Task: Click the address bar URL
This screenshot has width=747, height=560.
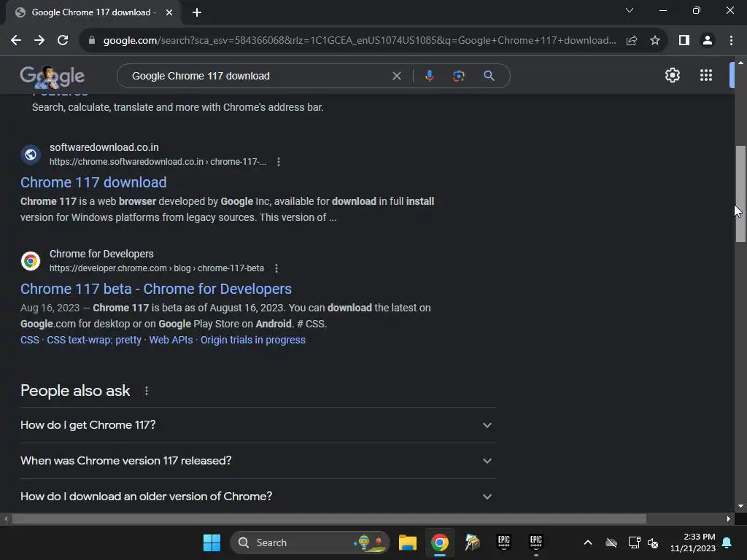Action: click(x=359, y=41)
